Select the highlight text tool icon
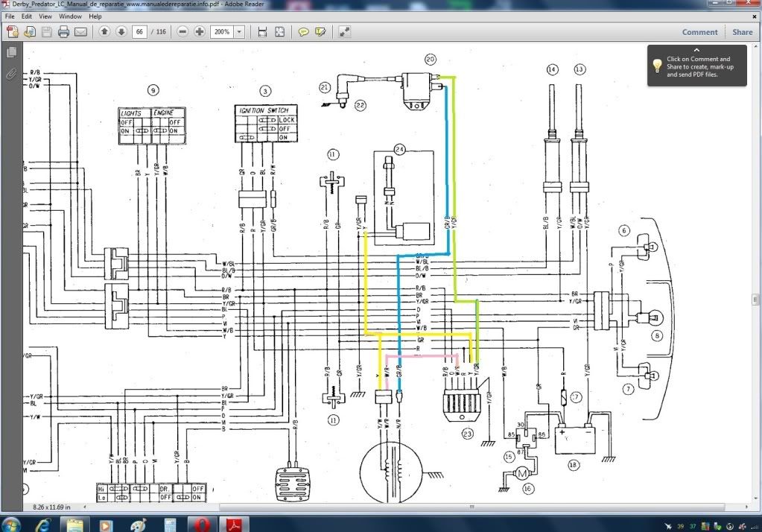Screen dimensions: 762x532 pyautogui.click(x=320, y=32)
